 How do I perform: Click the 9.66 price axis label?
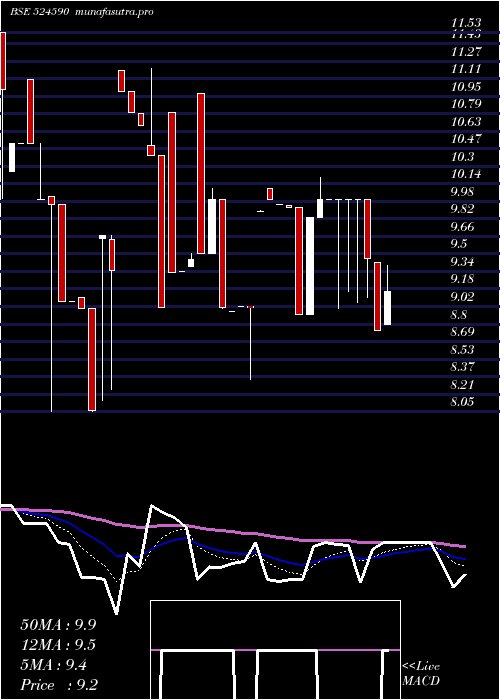pyautogui.click(x=462, y=226)
